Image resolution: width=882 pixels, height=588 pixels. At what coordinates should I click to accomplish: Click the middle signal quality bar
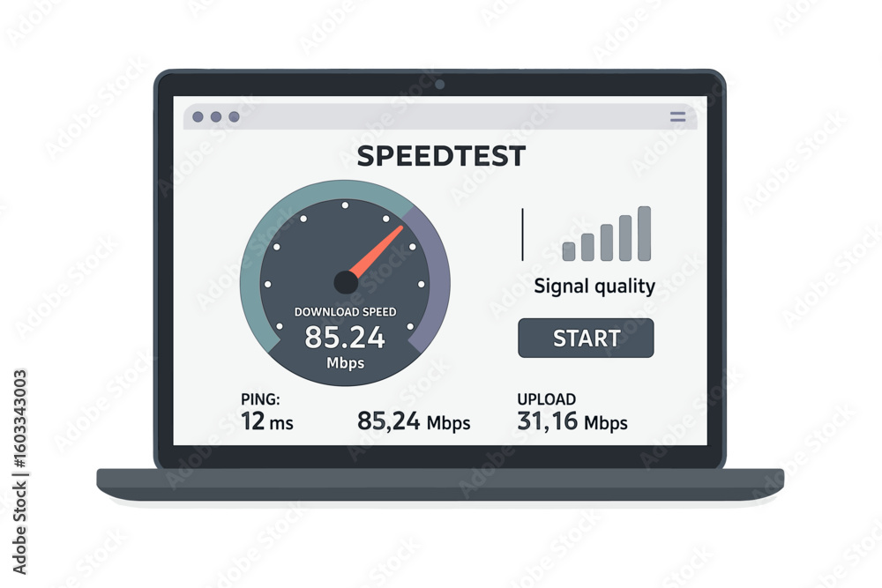point(607,242)
